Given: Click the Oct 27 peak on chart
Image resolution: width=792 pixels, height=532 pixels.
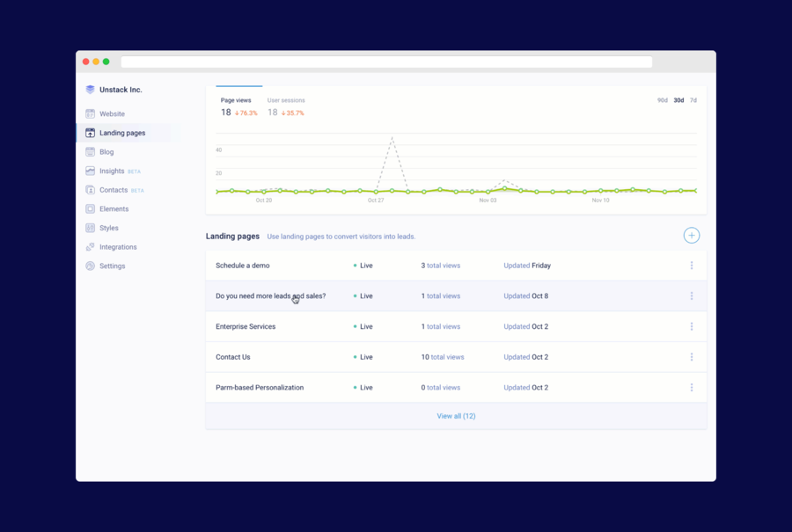Looking at the screenshot, I should click(x=392, y=138).
